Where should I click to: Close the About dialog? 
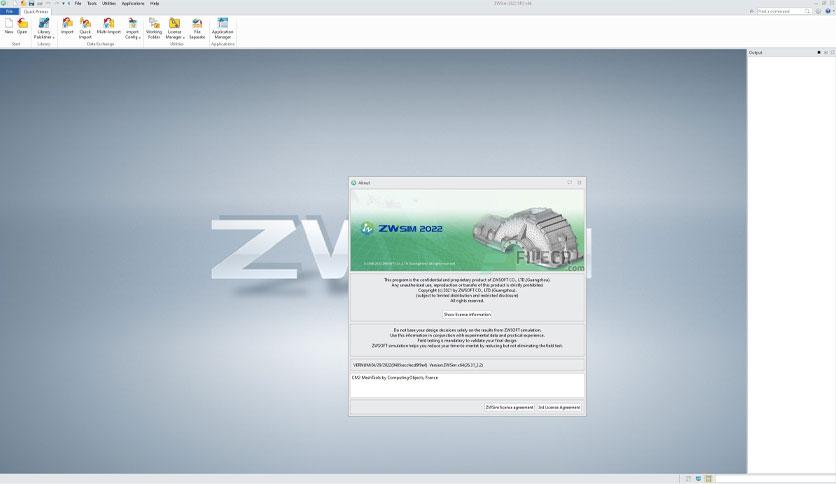(580, 182)
